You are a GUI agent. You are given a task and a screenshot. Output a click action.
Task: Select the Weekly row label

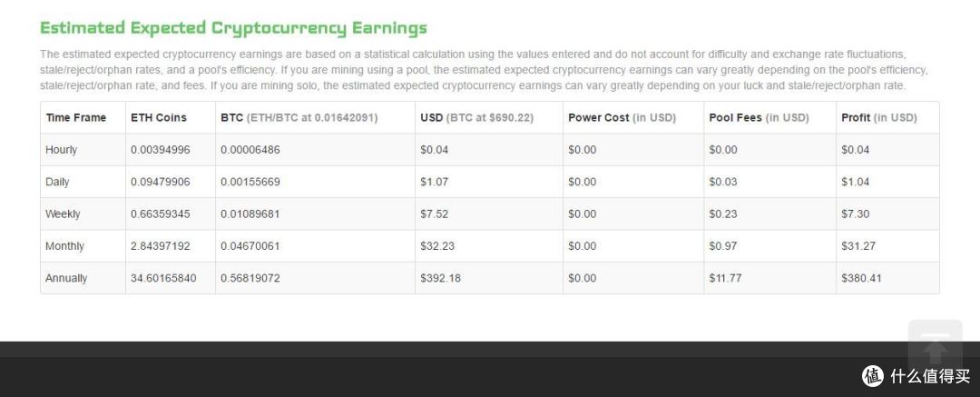pyautogui.click(x=64, y=214)
